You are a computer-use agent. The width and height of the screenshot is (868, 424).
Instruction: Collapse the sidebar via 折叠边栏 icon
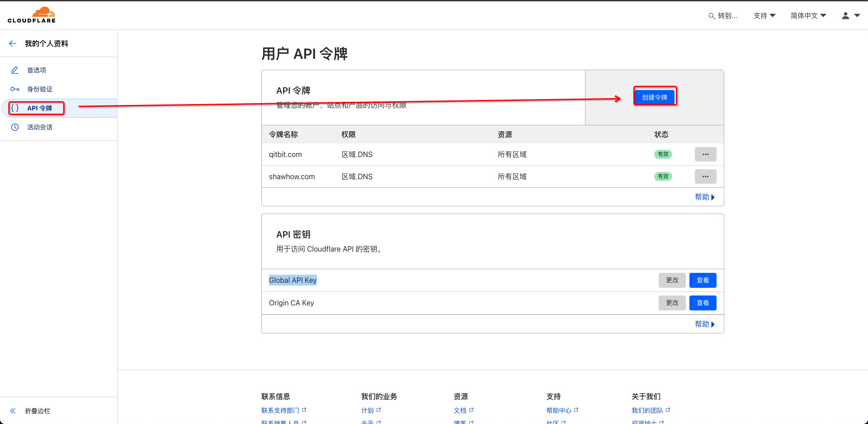[13, 411]
